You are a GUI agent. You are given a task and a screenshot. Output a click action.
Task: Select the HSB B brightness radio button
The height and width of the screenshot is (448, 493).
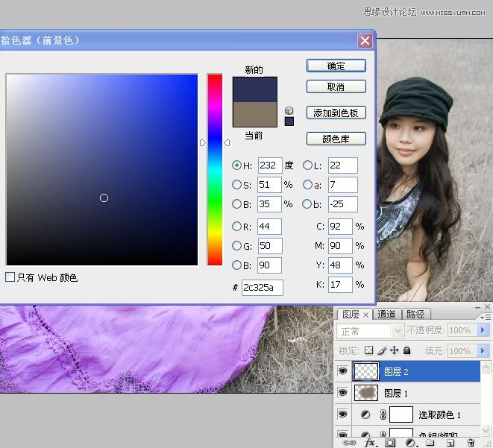(236, 204)
